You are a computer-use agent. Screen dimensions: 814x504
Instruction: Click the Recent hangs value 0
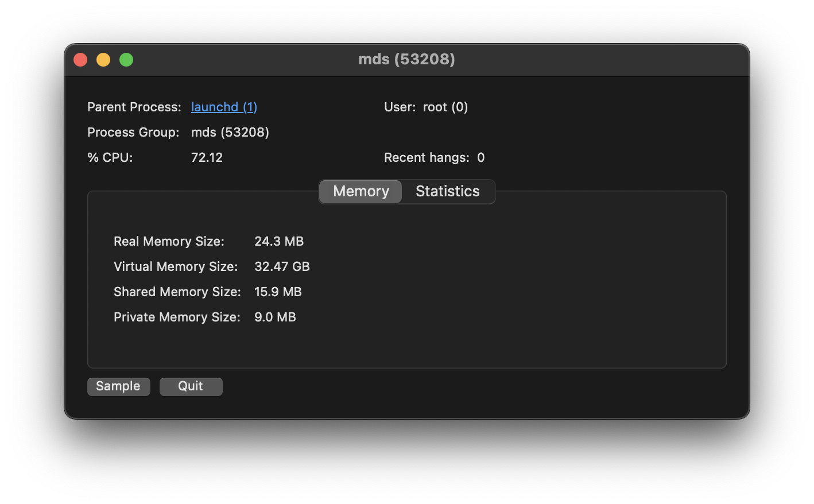(x=481, y=157)
